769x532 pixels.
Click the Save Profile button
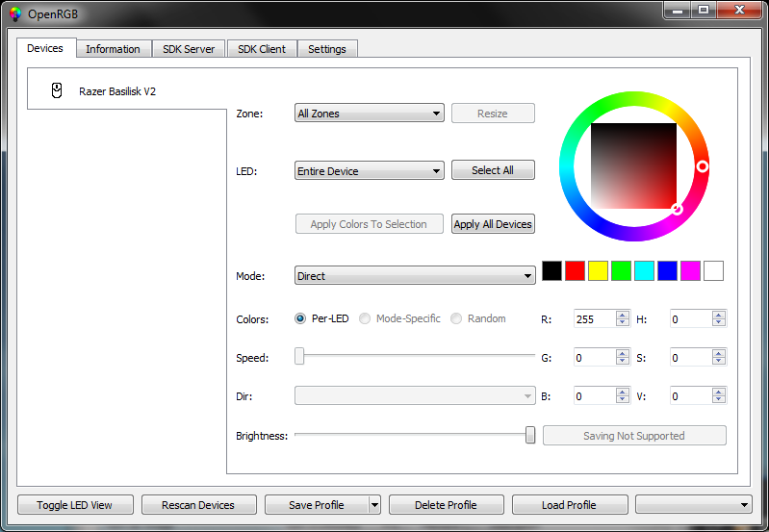(x=317, y=504)
